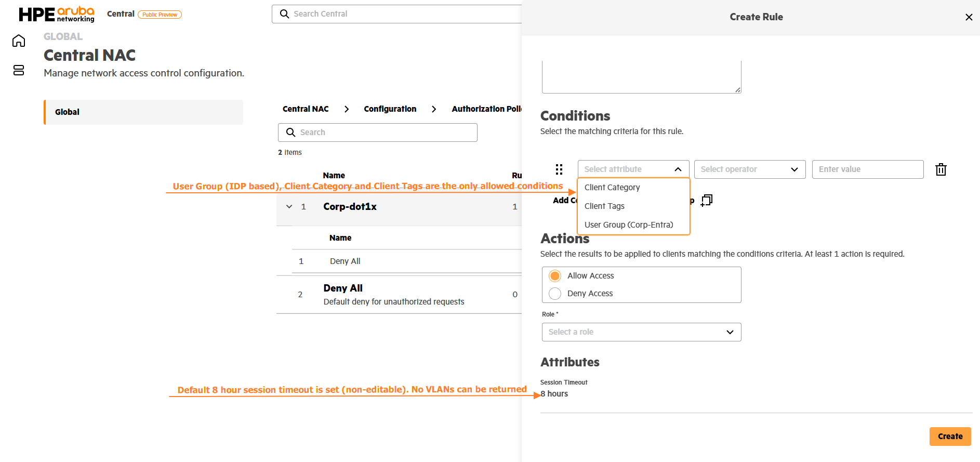Click the Deny All policy name
The height and width of the screenshot is (462, 980).
click(x=343, y=288)
